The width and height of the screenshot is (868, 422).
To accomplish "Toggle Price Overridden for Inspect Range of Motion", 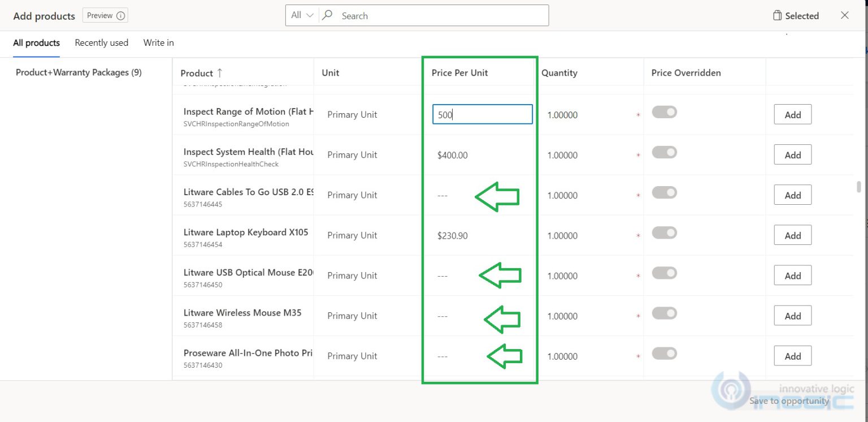I will pyautogui.click(x=665, y=112).
